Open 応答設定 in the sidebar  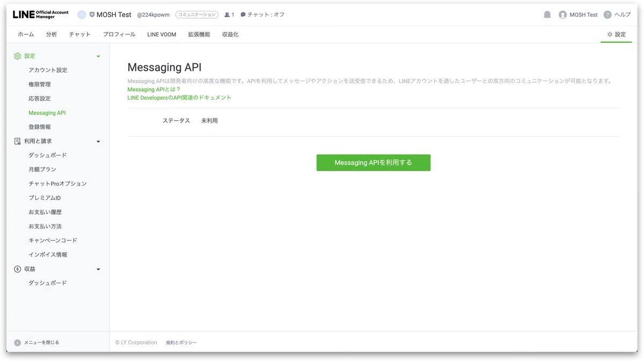(40, 99)
